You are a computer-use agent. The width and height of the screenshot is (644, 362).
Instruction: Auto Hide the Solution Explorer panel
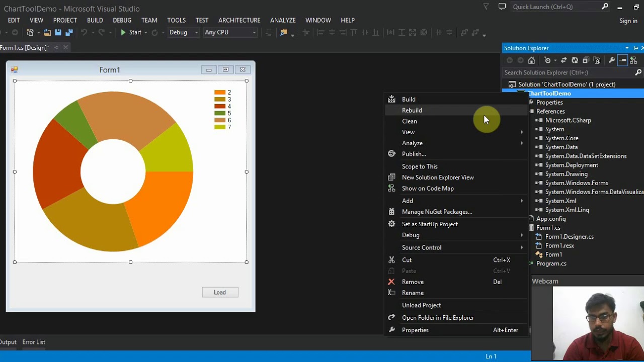coord(635,48)
